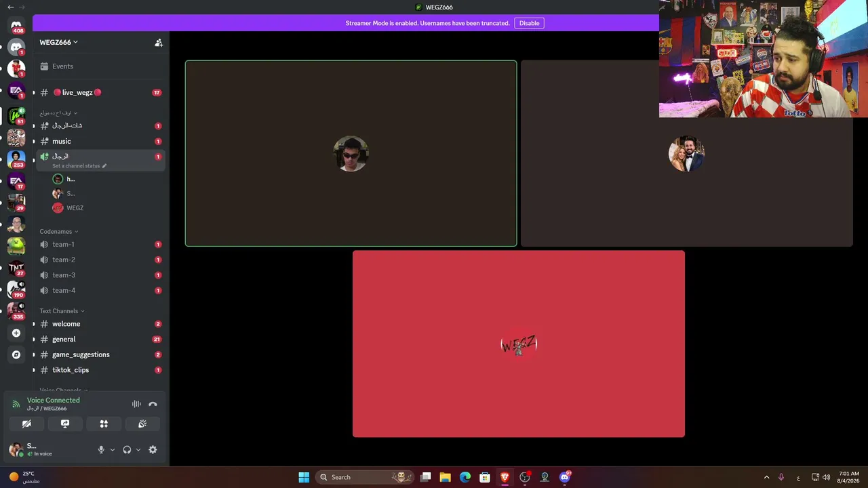Viewport: 868px width, 488px height.
Task: Collapse the Codenames category
Action: [58, 232]
